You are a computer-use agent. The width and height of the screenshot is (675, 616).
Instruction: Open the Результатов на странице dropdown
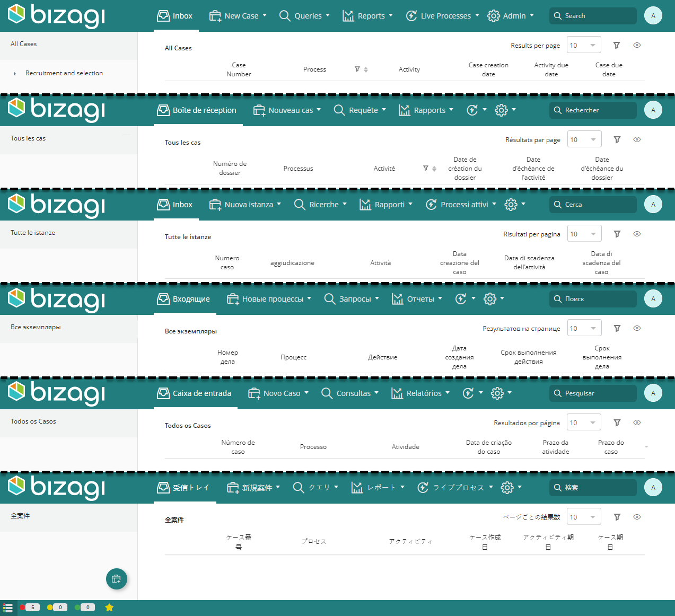tap(584, 329)
